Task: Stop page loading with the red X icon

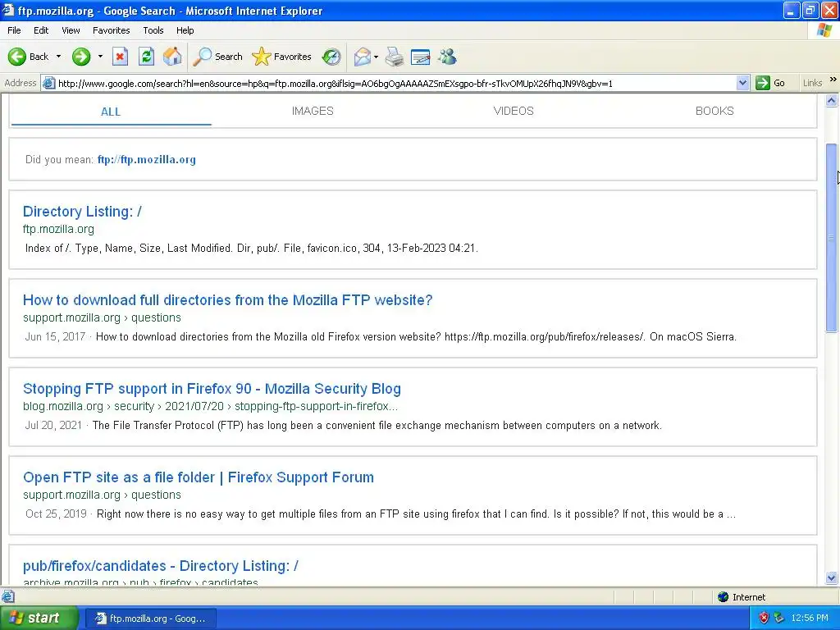Action: coord(120,57)
